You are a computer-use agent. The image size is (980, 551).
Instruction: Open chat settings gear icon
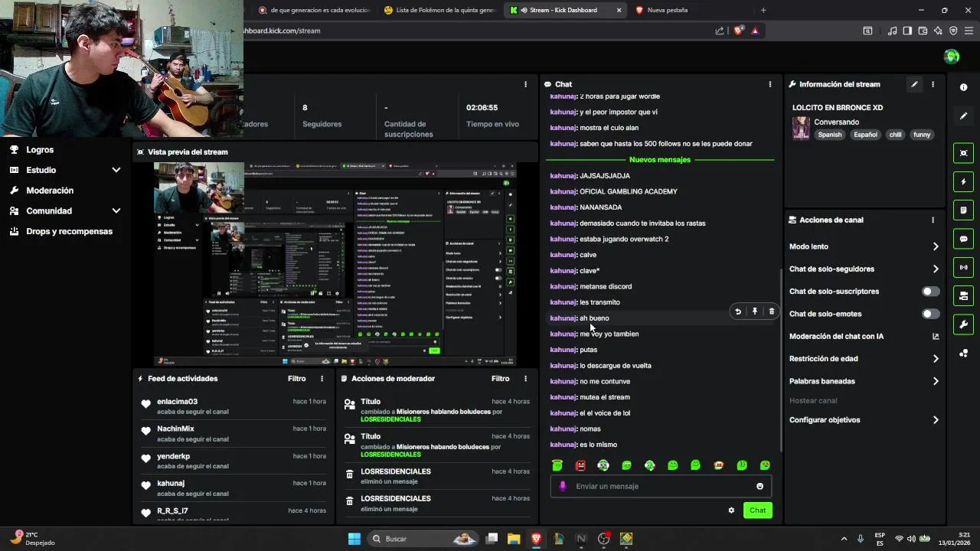(731, 510)
